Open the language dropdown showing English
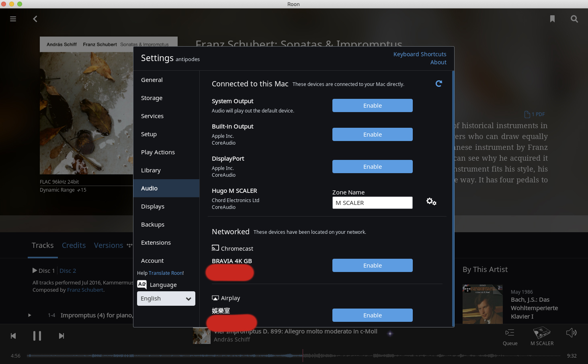Screen dimensions: 588x364 (166, 299)
